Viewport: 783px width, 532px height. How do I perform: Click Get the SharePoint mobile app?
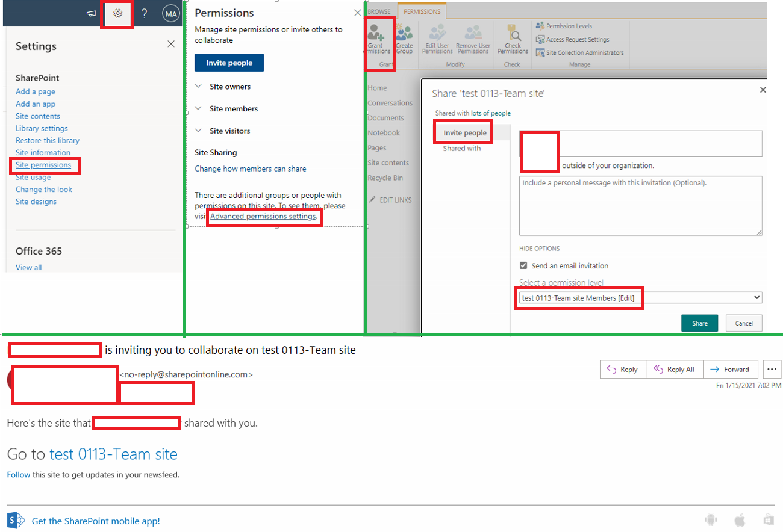(96, 521)
